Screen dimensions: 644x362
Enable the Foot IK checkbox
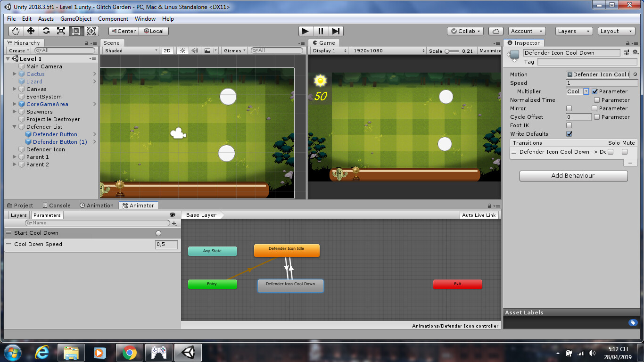[x=570, y=125]
